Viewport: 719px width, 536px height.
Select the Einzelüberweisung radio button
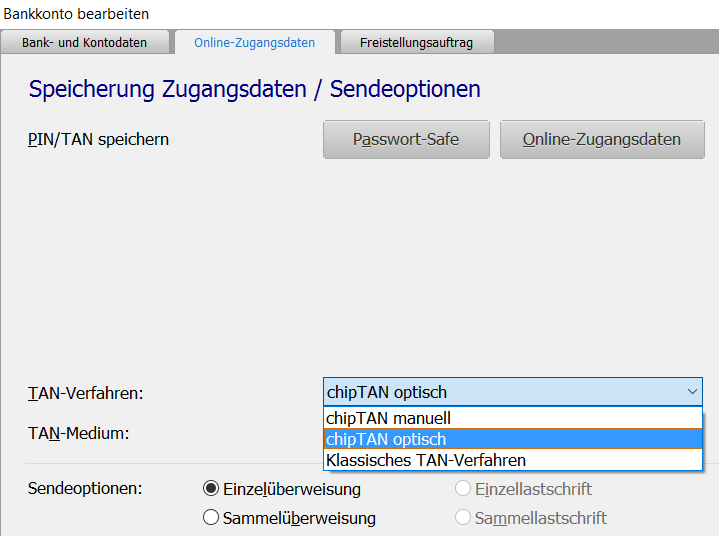[x=211, y=489]
